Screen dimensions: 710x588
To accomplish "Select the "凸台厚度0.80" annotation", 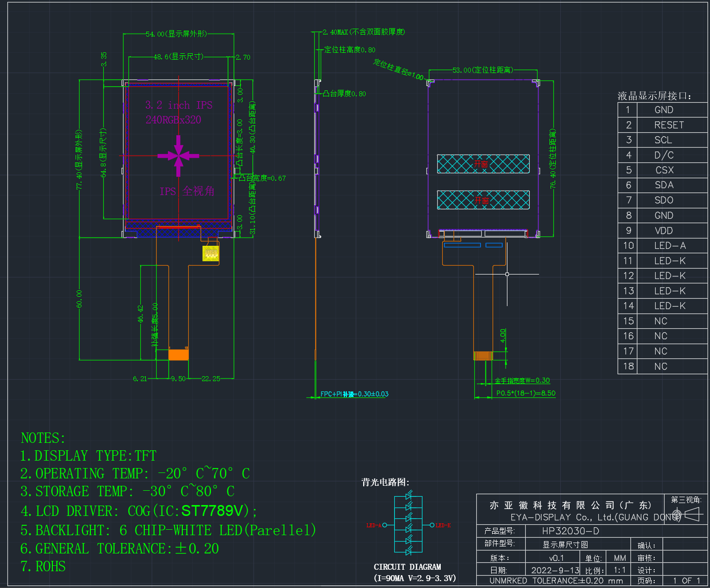I will point(344,94).
